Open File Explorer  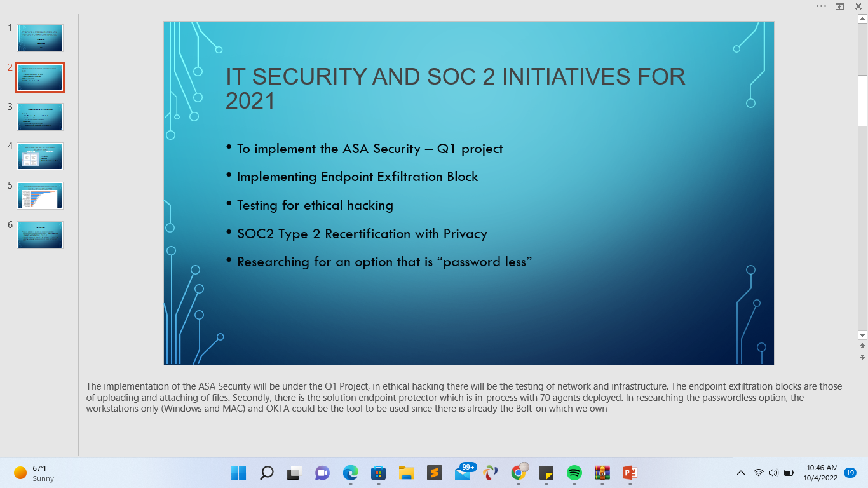[x=406, y=473]
